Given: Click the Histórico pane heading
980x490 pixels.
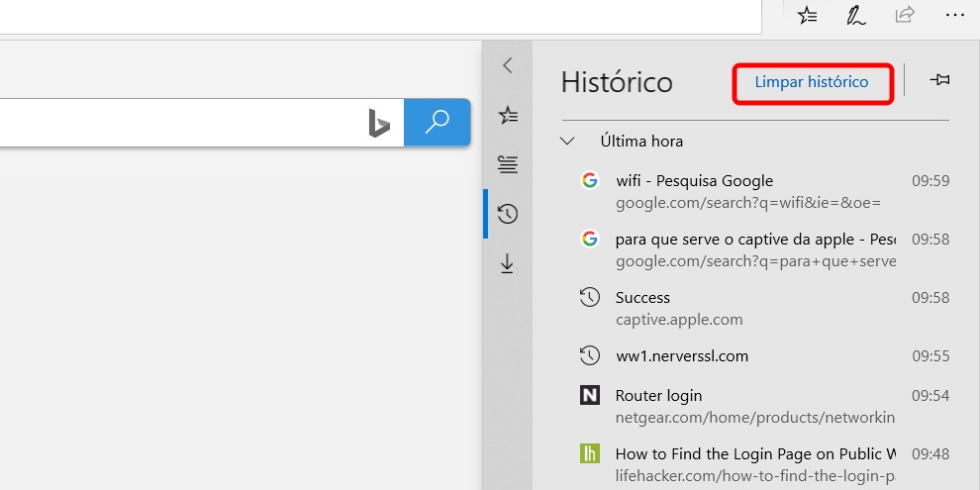Looking at the screenshot, I should tap(617, 82).
